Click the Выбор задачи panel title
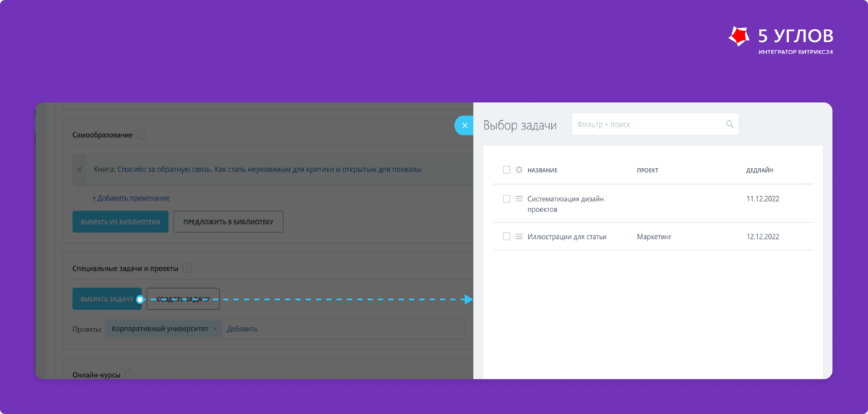 (520, 125)
